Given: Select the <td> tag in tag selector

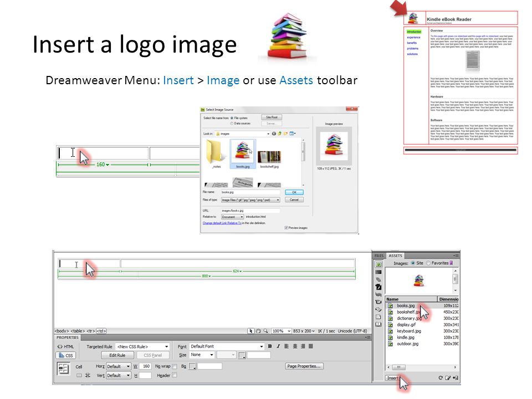Looking at the screenshot, I should click(101, 331).
